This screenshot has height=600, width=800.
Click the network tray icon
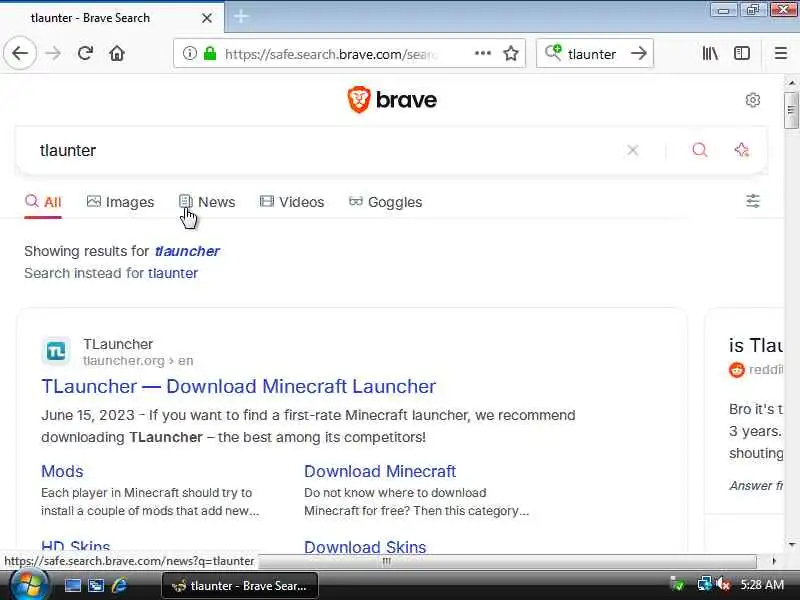[x=705, y=584]
